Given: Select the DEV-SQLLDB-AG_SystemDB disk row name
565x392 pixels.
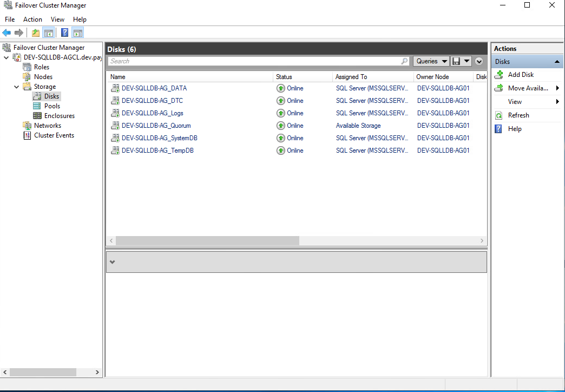Looking at the screenshot, I should coord(160,138).
